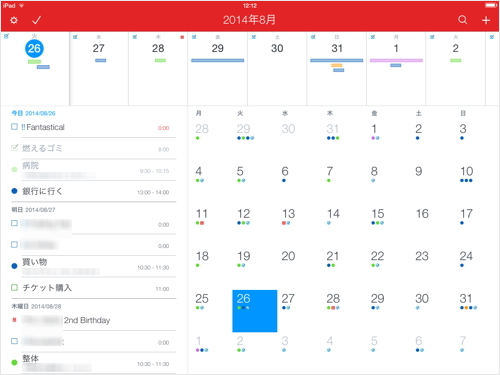Check second blurred reminder under 2014/08/27
The width and height of the screenshot is (500, 375).
pyautogui.click(x=14, y=245)
